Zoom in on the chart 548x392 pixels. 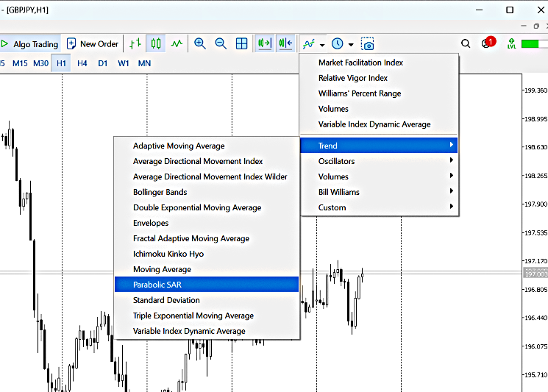coord(200,43)
